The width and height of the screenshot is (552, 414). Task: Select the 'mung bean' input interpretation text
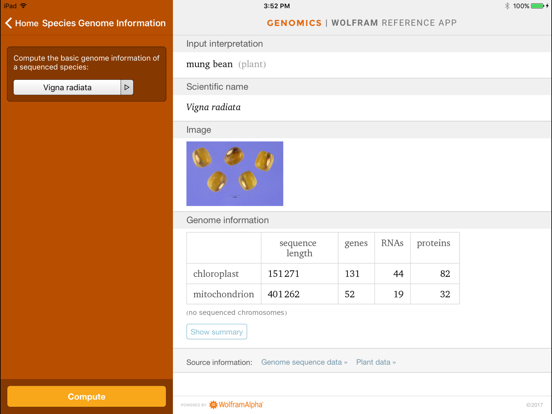pyautogui.click(x=209, y=64)
